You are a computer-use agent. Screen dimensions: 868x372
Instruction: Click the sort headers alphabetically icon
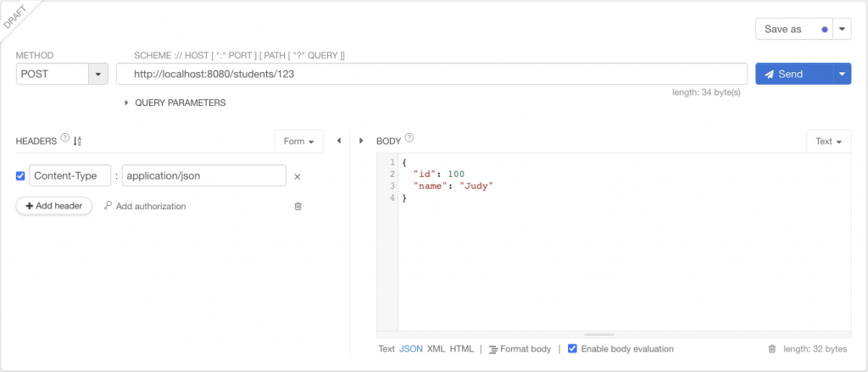[78, 141]
